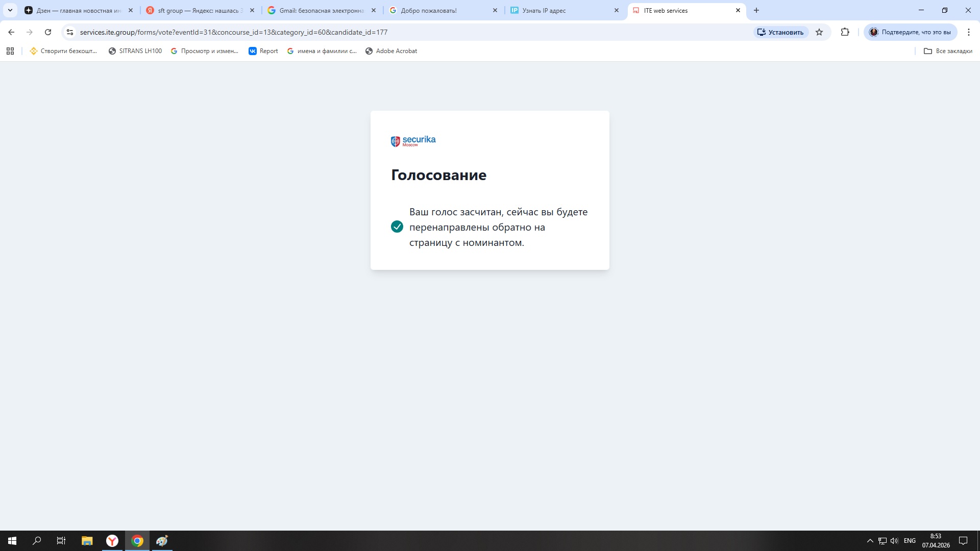Open Chrome three-dot menu
This screenshot has height=551, width=980.
(x=968, y=32)
